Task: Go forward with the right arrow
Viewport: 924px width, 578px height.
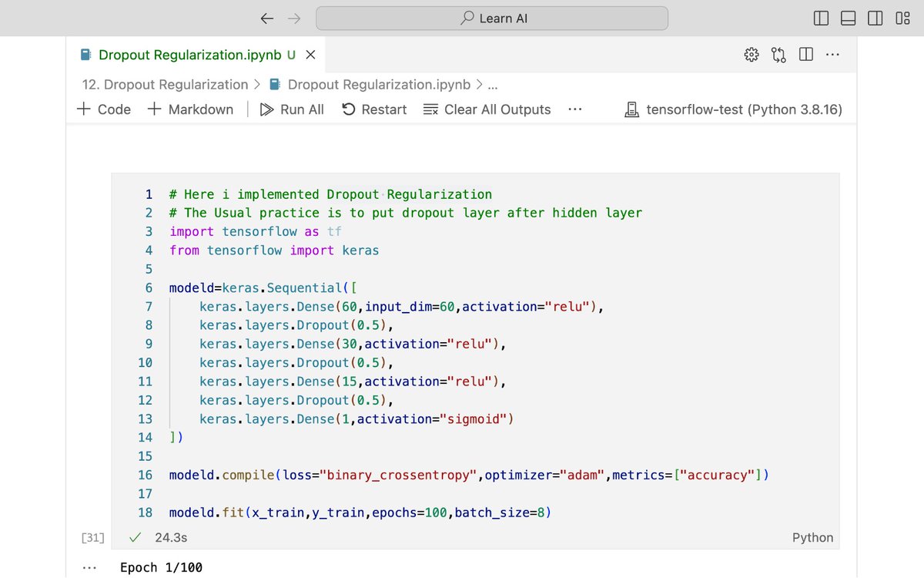Action: pos(293,18)
